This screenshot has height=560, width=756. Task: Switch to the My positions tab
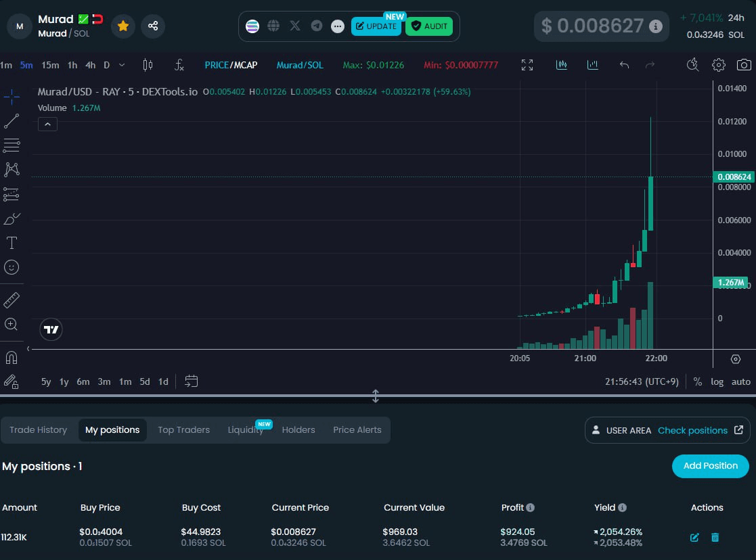(x=112, y=430)
